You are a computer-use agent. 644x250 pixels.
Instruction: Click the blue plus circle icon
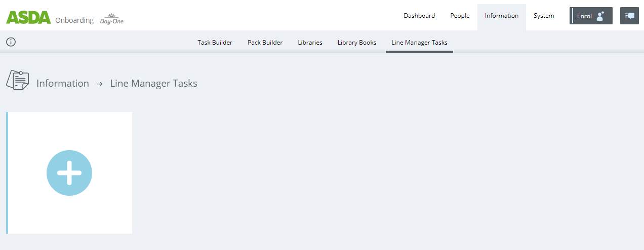click(x=69, y=173)
